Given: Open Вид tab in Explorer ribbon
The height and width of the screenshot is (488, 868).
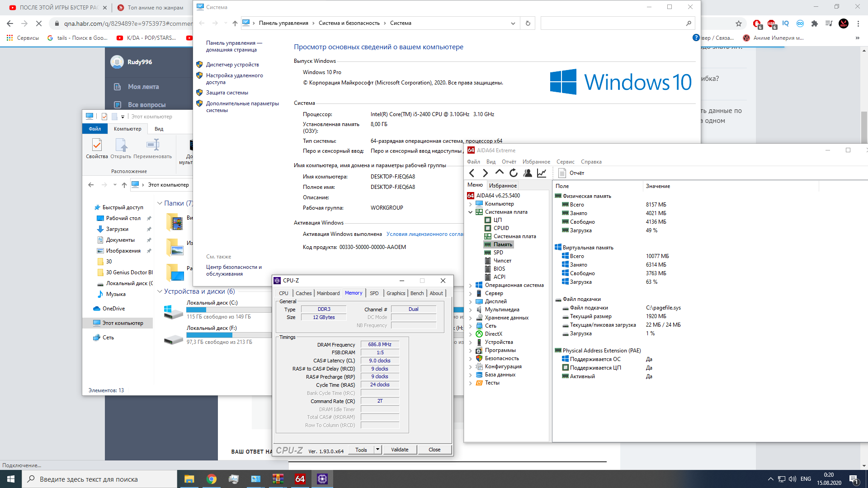Looking at the screenshot, I should click(x=159, y=129).
